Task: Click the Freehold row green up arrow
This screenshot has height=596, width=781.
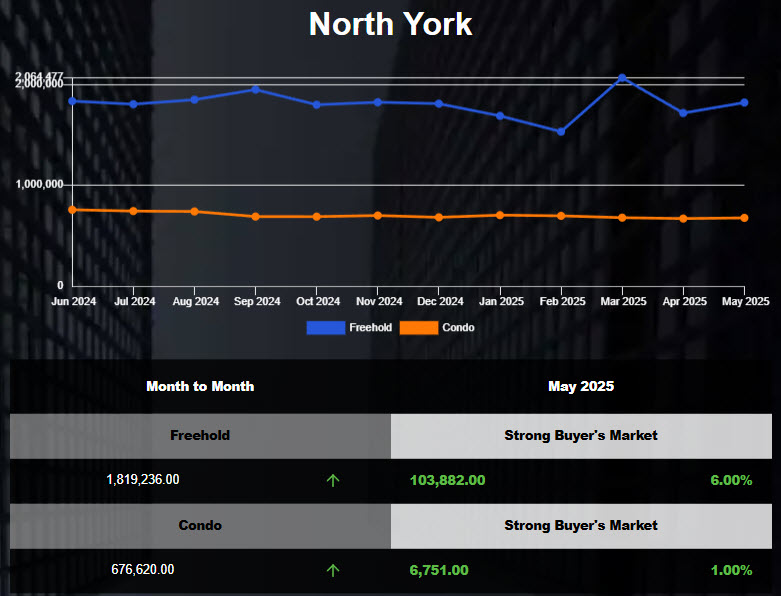Action: [333, 480]
